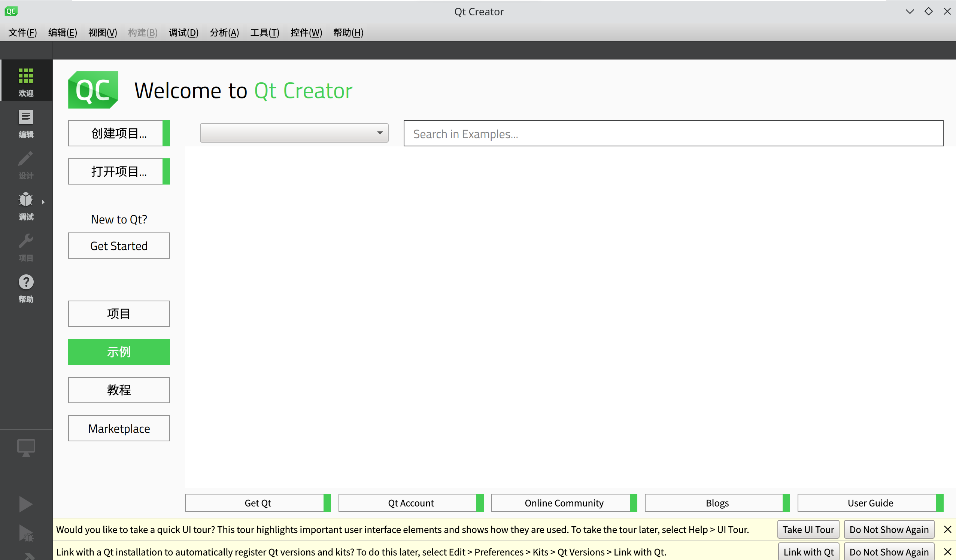Toggle the Marketplace section view
This screenshot has width=956, height=560.
[x=119, y=428]
